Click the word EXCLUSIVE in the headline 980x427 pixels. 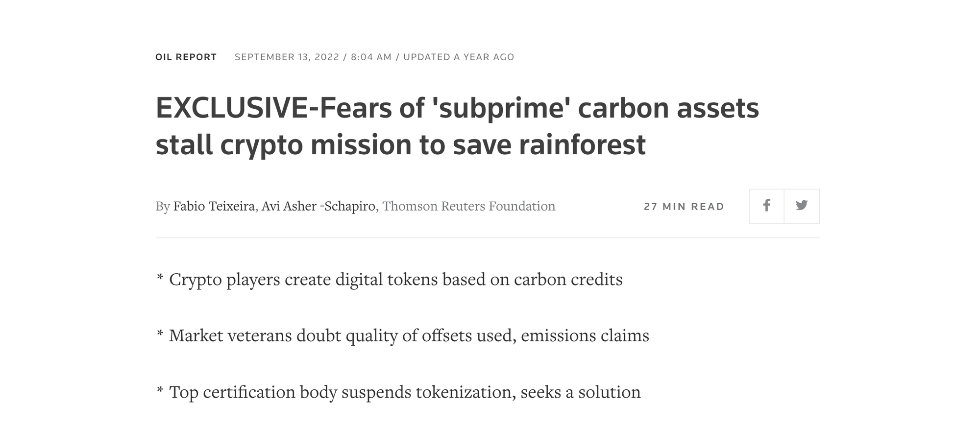coord(231,108)
